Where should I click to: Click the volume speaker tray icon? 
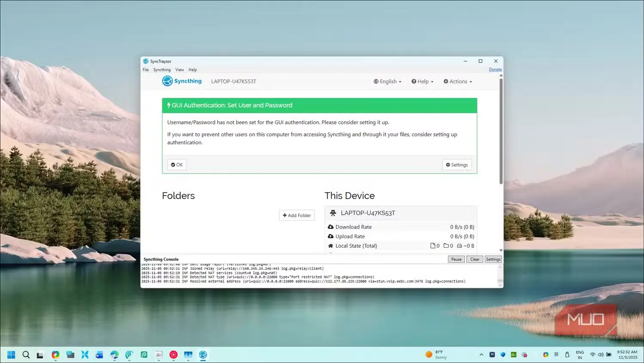(601, 355)
